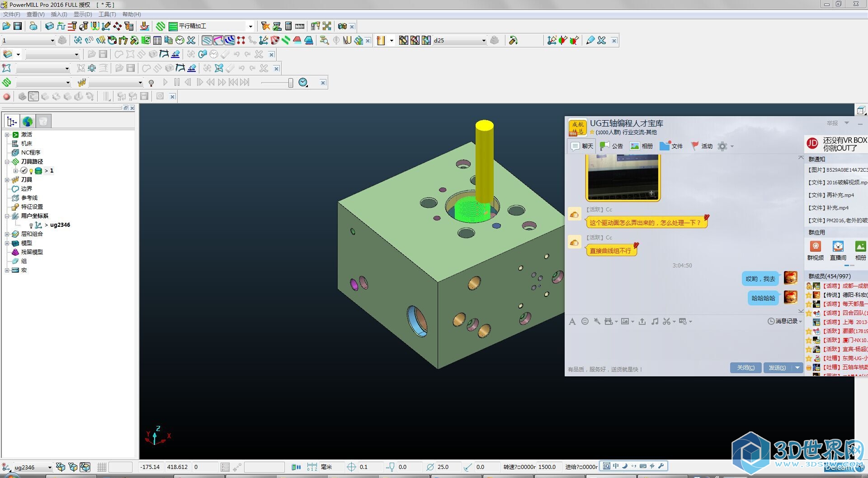Save project with floppy disk icon

(18, 26)
